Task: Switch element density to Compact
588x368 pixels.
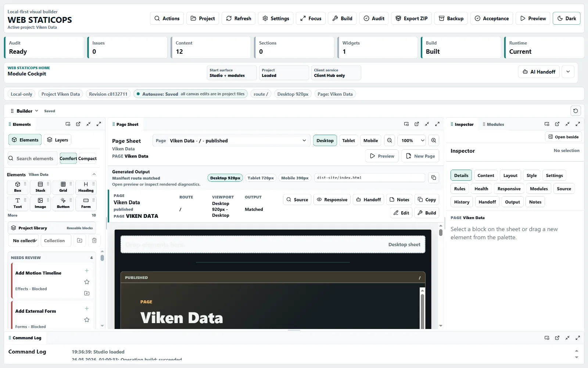Action: tap(87, 158)
